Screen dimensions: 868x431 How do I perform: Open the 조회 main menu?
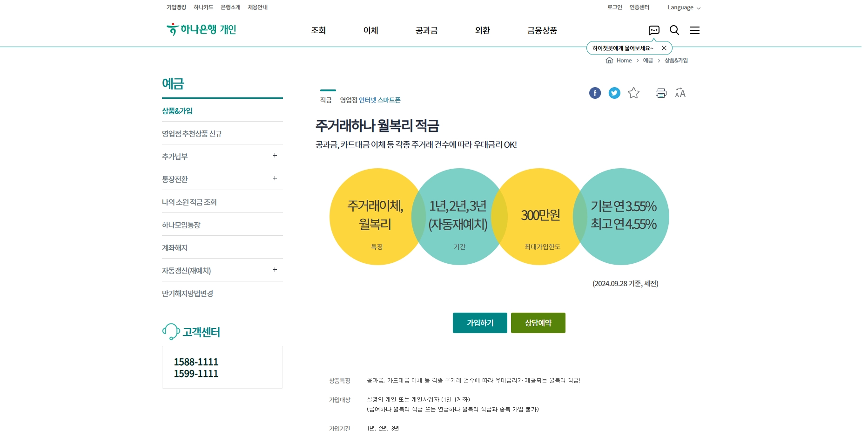coord(318,30)
